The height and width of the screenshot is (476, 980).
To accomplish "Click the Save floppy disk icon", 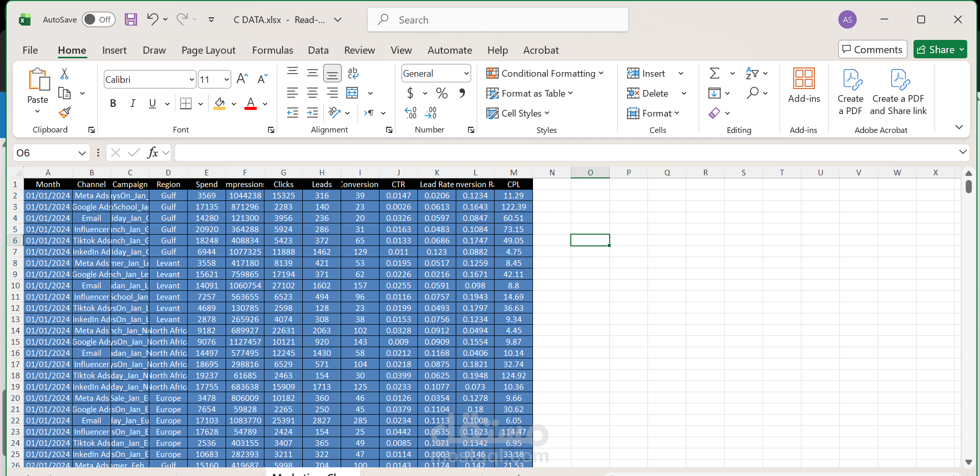I will [131, 19].
